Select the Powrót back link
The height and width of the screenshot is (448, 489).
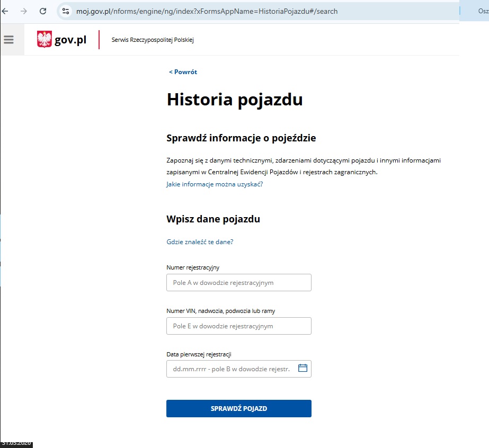click(182, 71)
